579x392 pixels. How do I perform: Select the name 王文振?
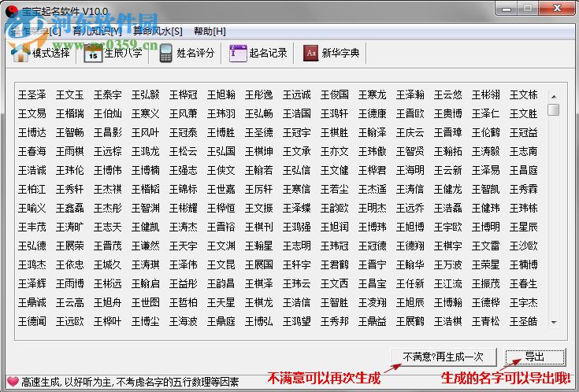pos(259,208)
